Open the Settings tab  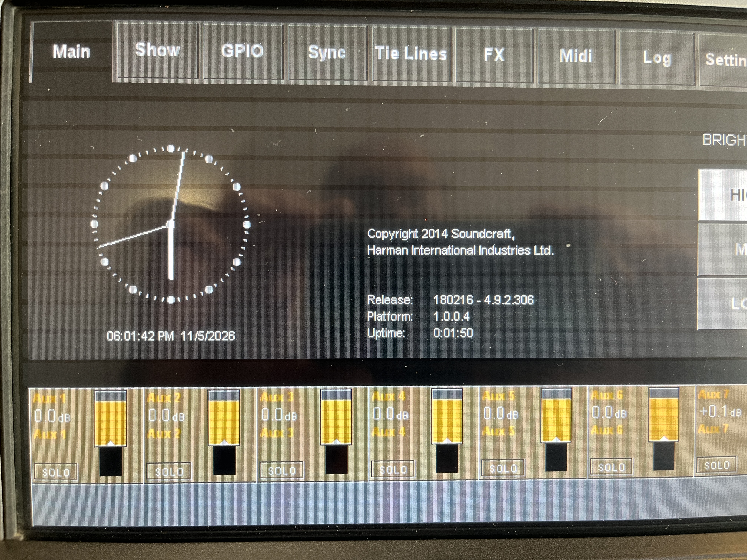pos(723,59)
